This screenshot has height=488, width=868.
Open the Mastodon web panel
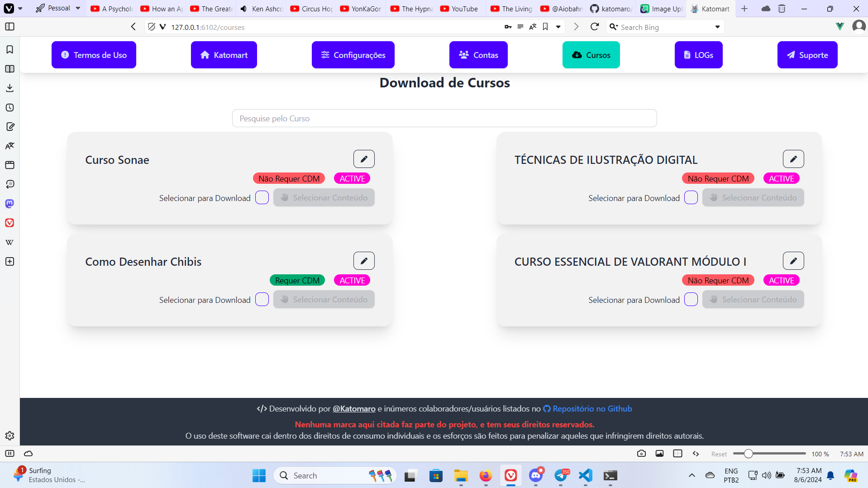[x=10, y=204]
